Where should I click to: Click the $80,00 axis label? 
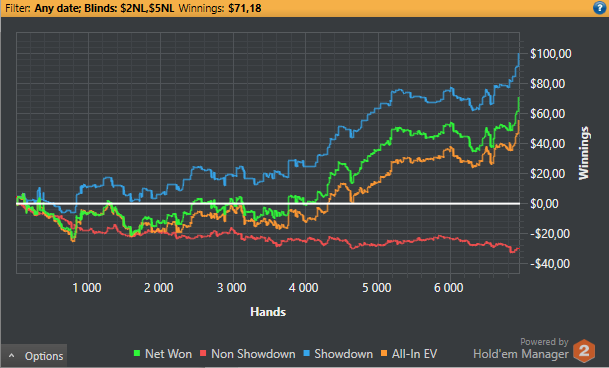click(548, 84)
